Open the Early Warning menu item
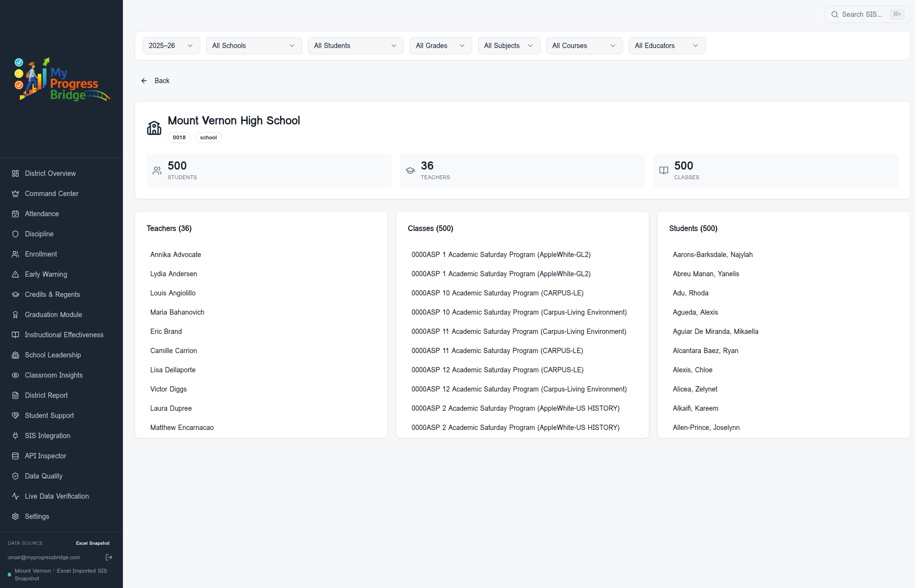Viewport: 915px width, 588px height. tap(61, 274)
